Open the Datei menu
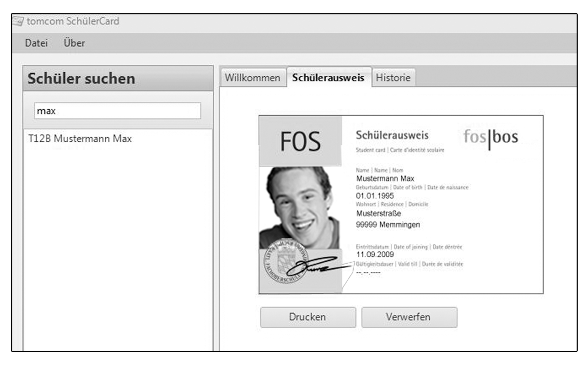This screenshot has width=588, height=366. [x=36, y=43]
